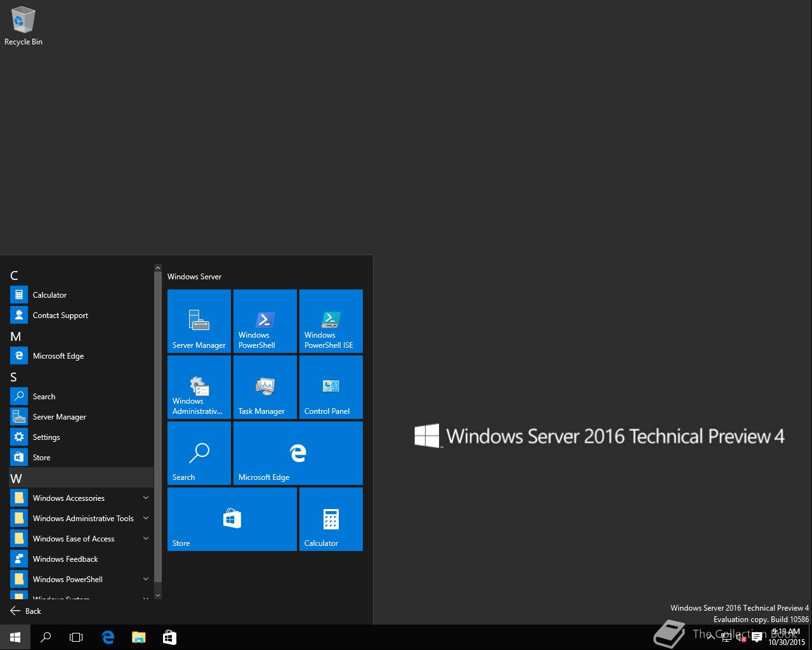The width and height of the screenshot is (812, 650).
Task: Click the letter S group header
Action: tap(81, 376)
